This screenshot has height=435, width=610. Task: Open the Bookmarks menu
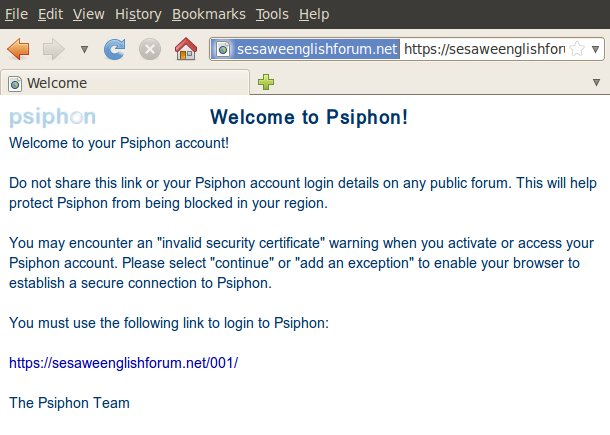click(208, 15)
